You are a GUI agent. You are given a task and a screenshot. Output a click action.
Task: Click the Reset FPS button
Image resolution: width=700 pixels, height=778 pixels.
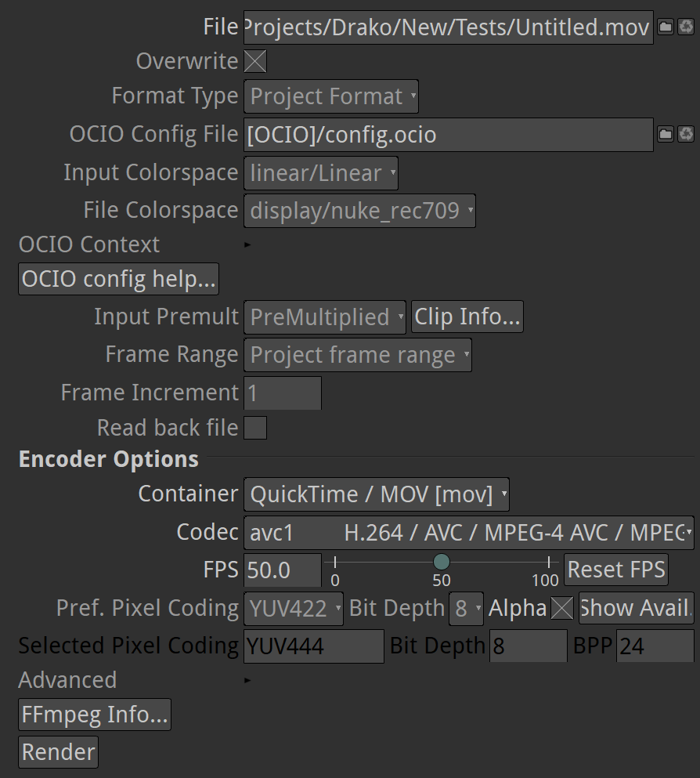(x=616, y=570)
